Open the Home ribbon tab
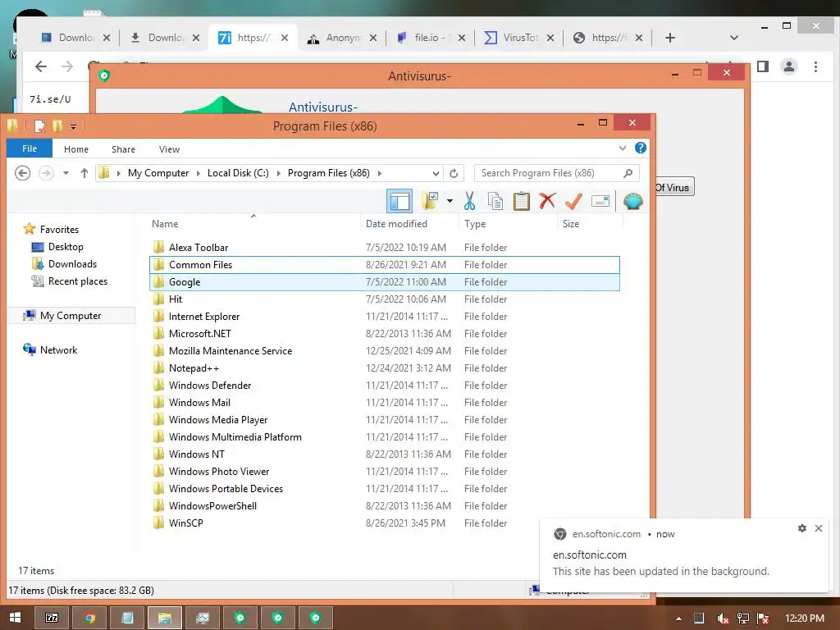The image size is (840, 630). 76,149
